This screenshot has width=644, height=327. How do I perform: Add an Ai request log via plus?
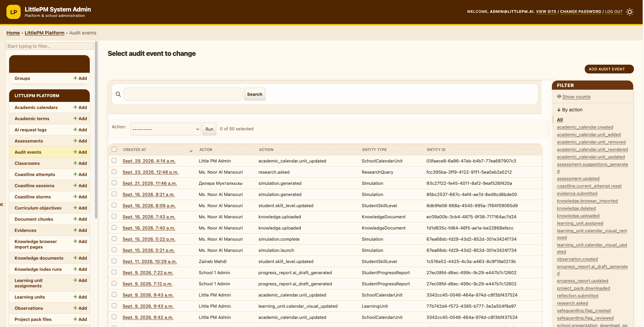pyautogui.click(x=80, y=130)
